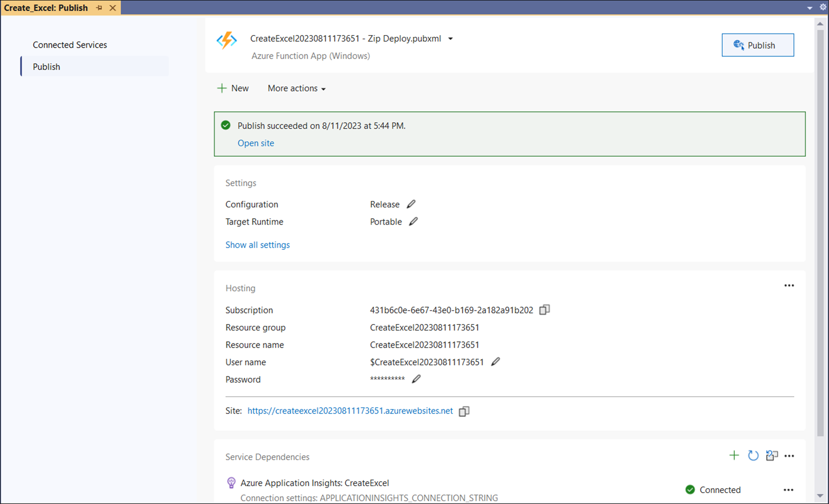Open the publish profile dropdown arrow

tap(450, 39)
